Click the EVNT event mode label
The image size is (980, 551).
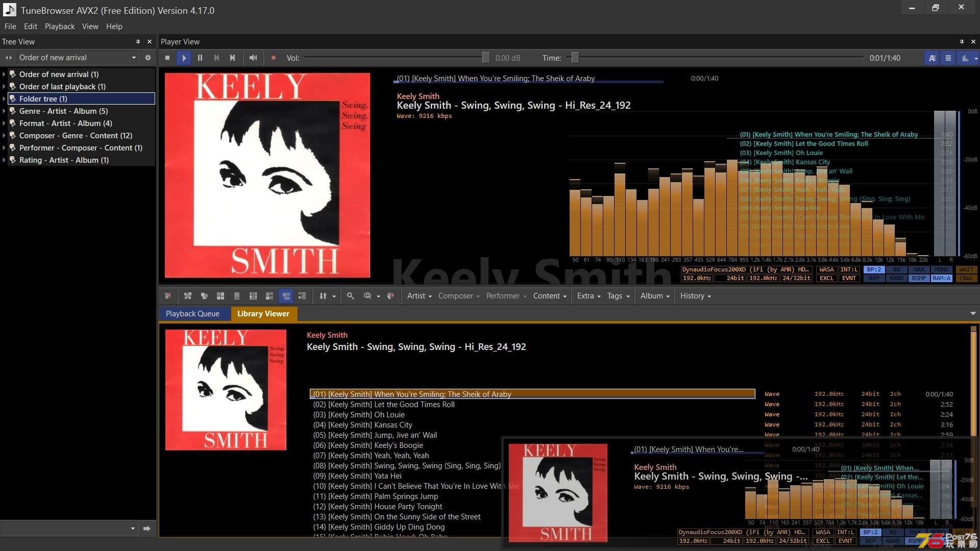tap(849, 278)
